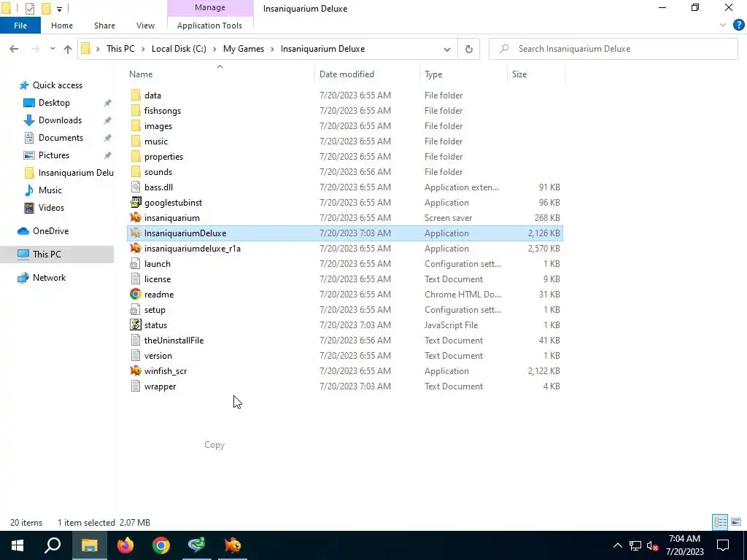Expand the breadcrumb arrow after This PC
This screenshot has height=560, width=747.
[144, 49]
